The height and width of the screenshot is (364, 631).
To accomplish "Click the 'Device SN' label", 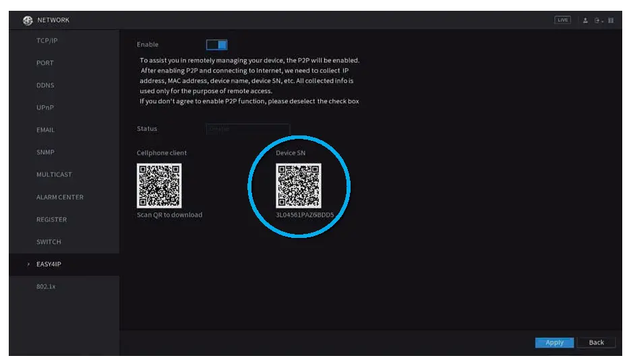I will (291, 153).
